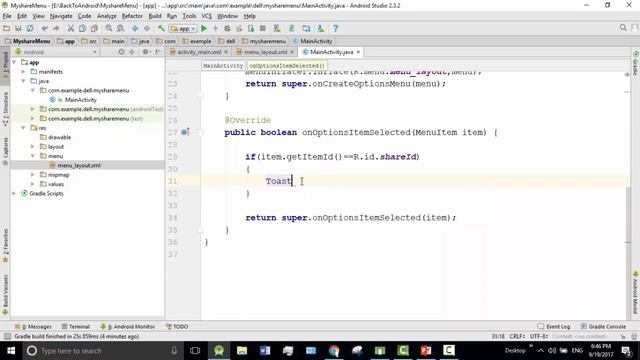Click the taskbar search field

(x=103, y=351)
